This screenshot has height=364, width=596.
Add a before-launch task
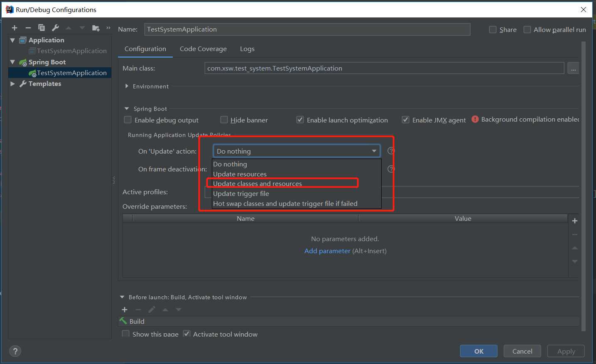pos(125,310)
